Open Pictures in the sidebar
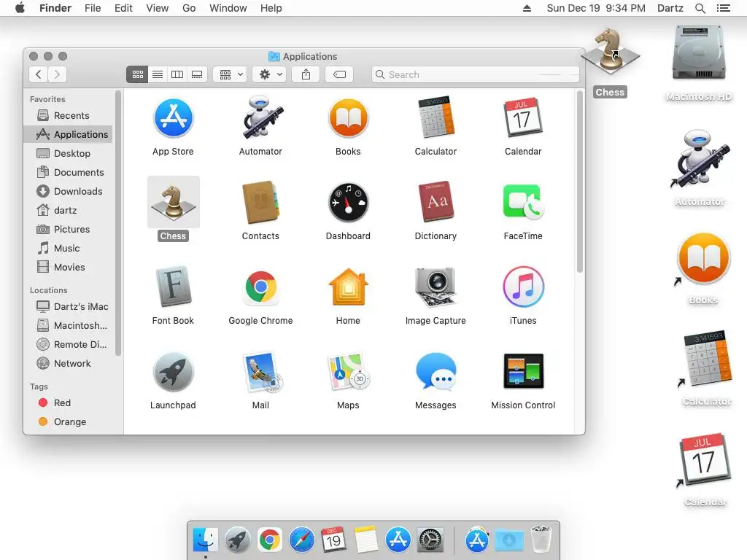The width and height of the screenshot is (747, 560). point(68,230)
